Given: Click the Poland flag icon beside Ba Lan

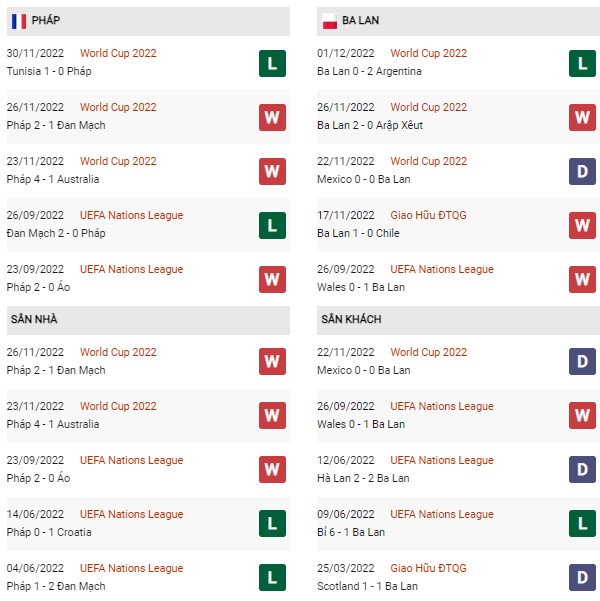Looking at the screenshot, I should (329, 21).
